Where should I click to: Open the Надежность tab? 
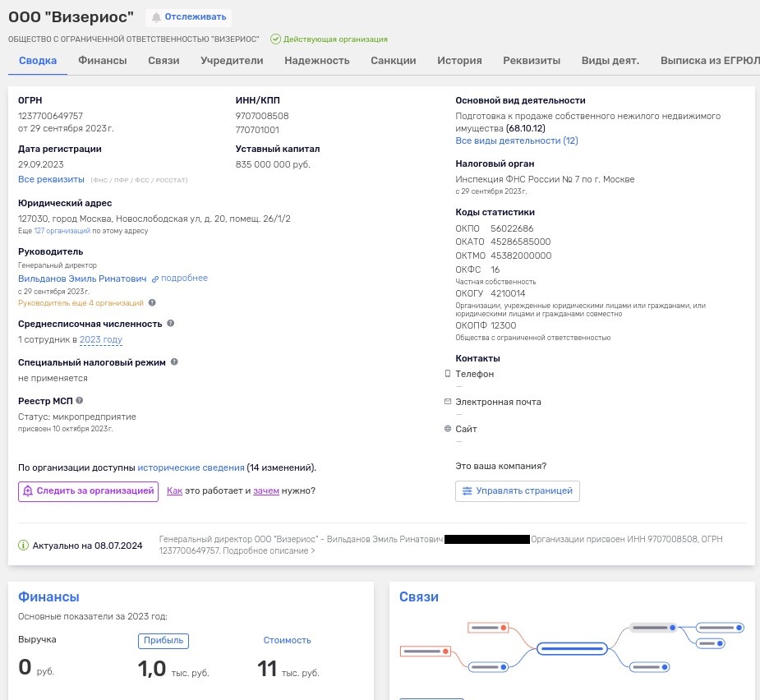[x=317, y=61]
